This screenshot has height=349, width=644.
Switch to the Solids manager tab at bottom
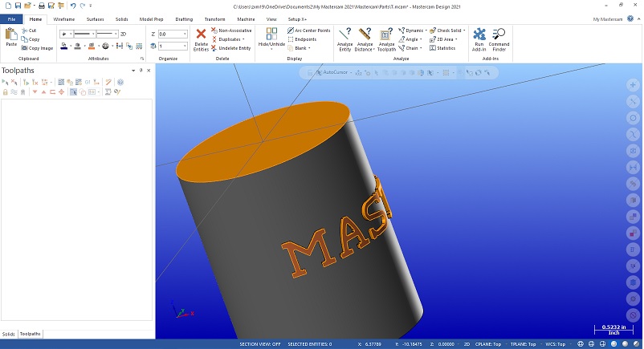9,335
